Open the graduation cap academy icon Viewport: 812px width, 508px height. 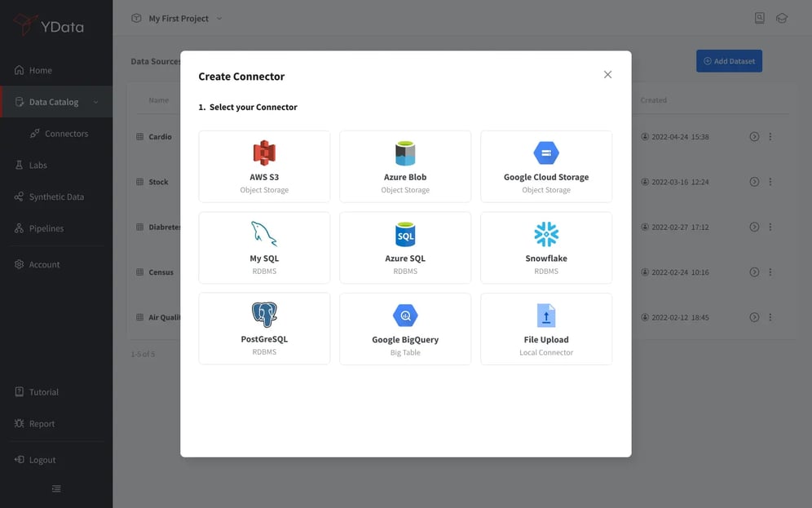[x=782, y=18]
